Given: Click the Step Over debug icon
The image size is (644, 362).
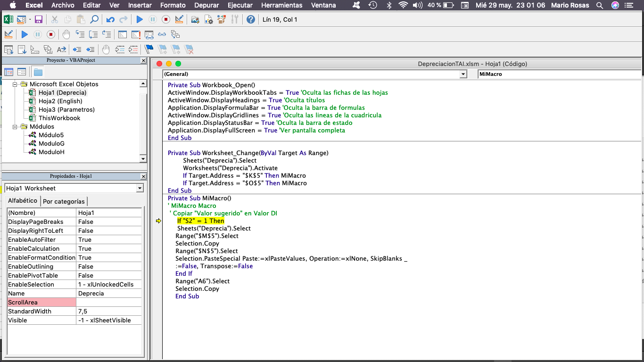Looking at the screenshot, I should point(94,34).
